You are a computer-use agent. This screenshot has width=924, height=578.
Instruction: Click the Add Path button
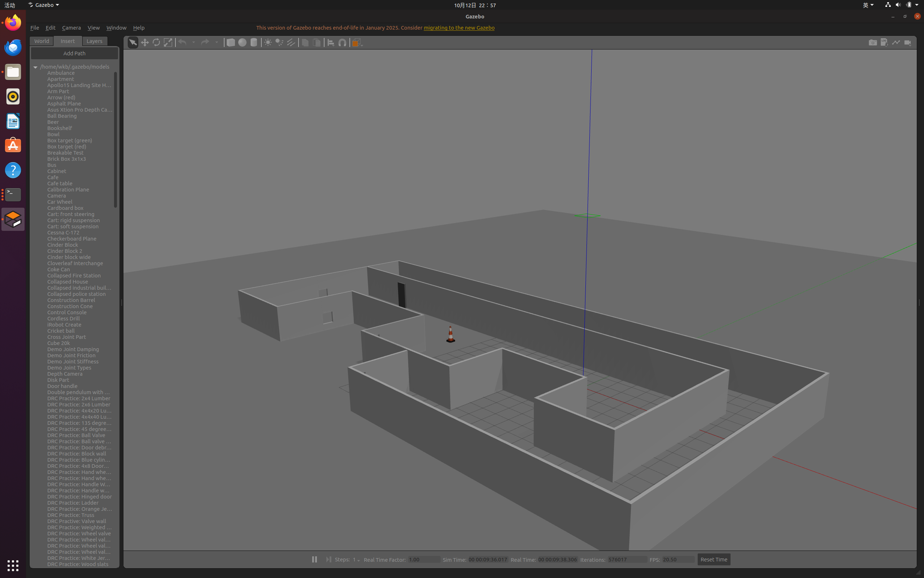(74, 53)
